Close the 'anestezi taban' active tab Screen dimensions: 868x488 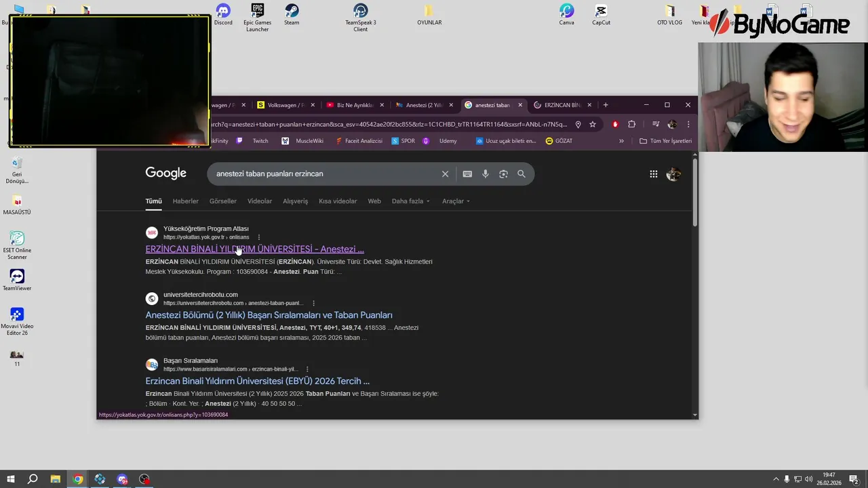520,105
